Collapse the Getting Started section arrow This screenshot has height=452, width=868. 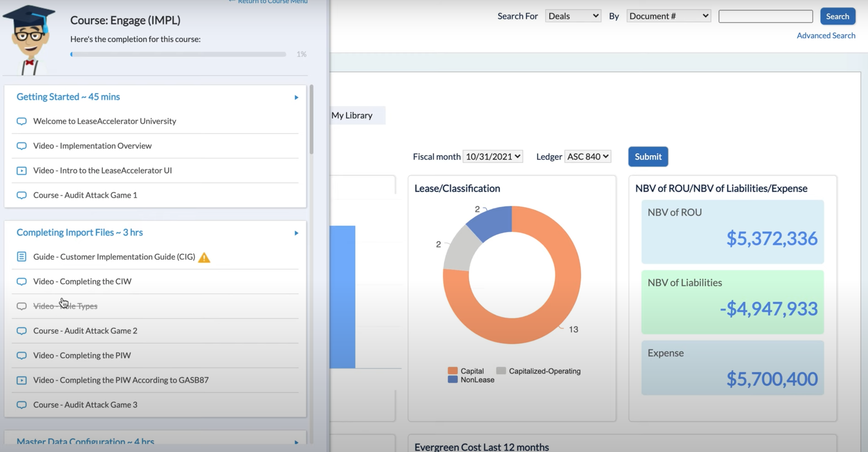[x=296, y=97]
